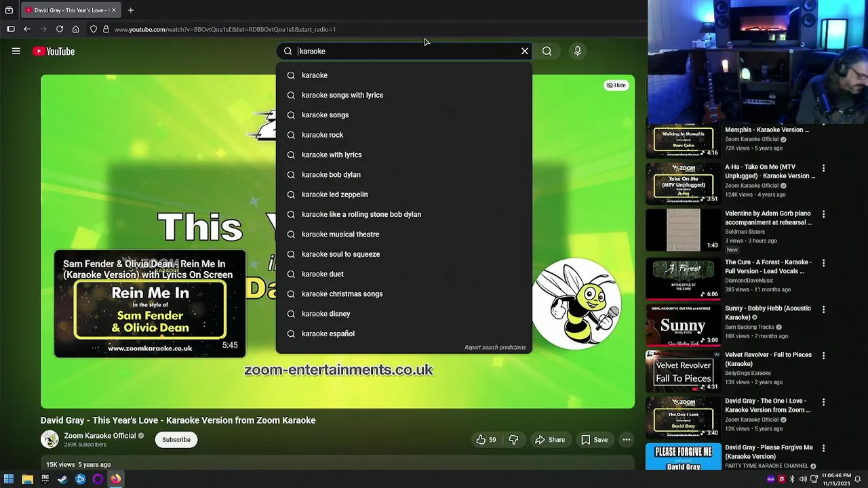Open Zoom Karaoke Official channel avatar

[x=50, y=439]
